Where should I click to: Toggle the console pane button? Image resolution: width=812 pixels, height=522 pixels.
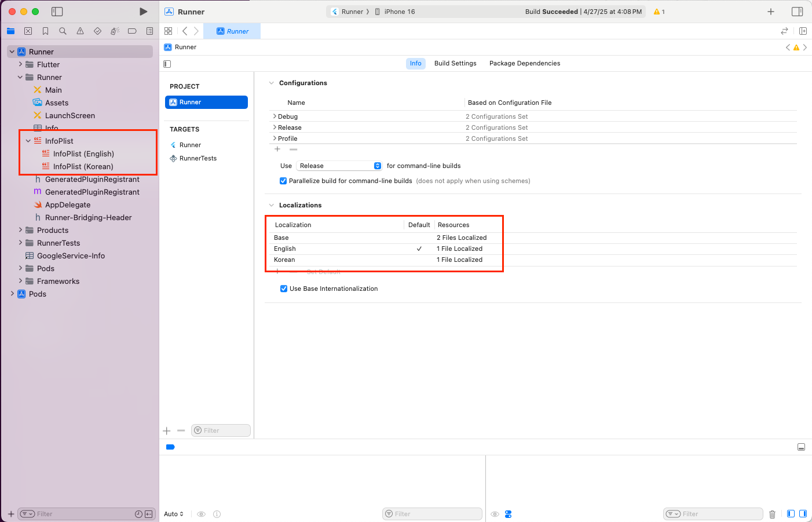coord(803,514)
